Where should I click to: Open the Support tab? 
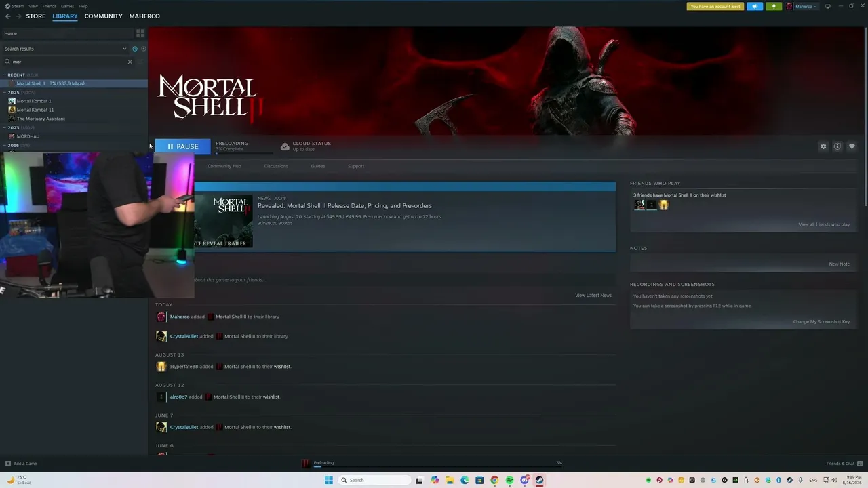pyautogui.click(x=356, y=166)
